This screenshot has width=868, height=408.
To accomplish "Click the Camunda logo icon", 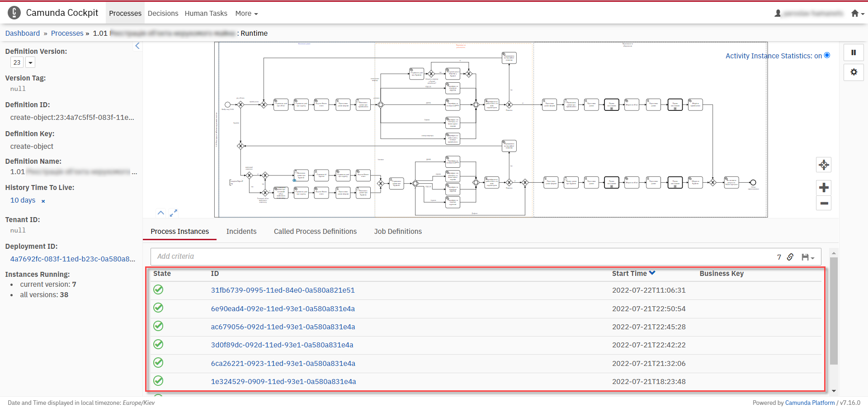I will coord(14,13).
